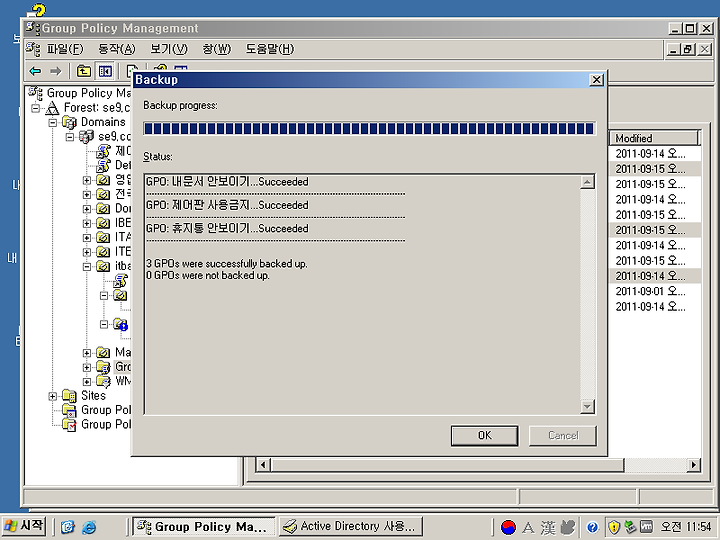Toggle the Show/Hide Console Tree icon
The height and width of the screenshot is (540, 720).
(105, 71)
